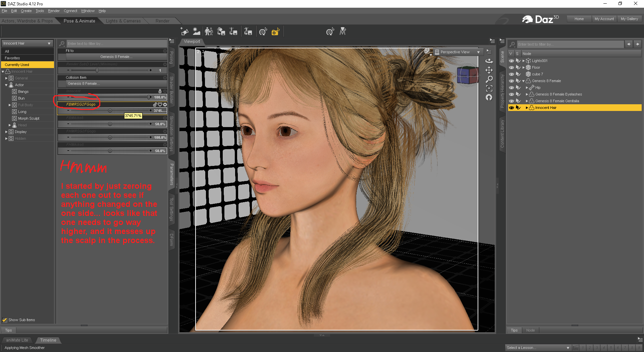Switch to Lights & Cameras tab
This screenshot has height=352, width=644.
[x=123, y=21]
